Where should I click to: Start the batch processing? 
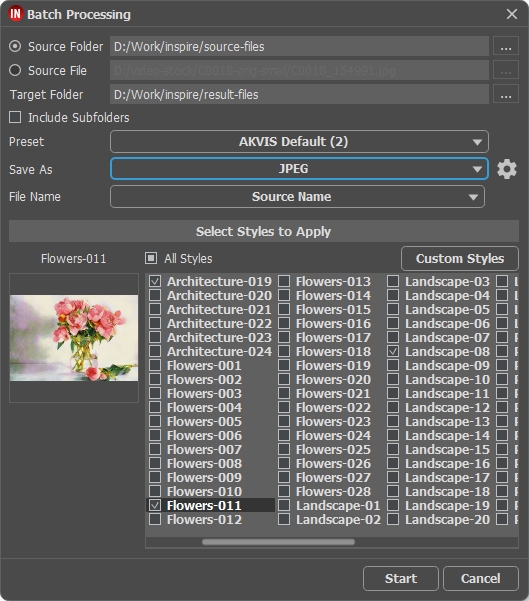pos(401,578)
